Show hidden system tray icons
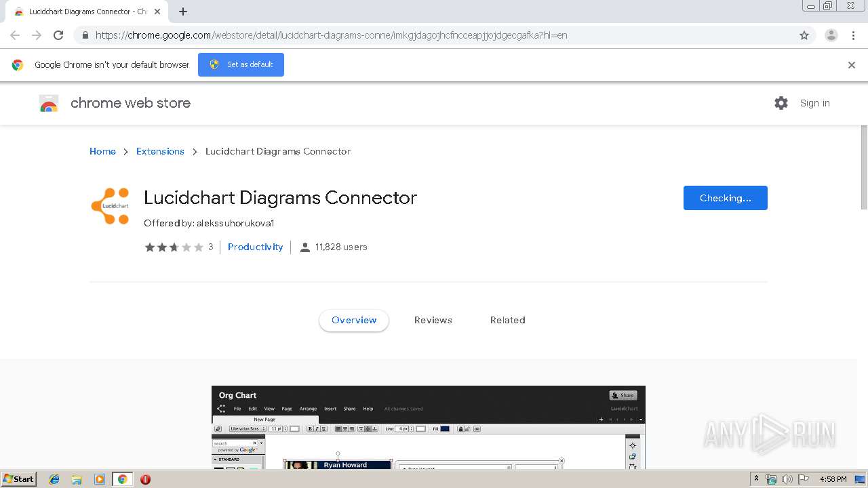The height and width of the screenshot is (488, 868). coord(756,479)
